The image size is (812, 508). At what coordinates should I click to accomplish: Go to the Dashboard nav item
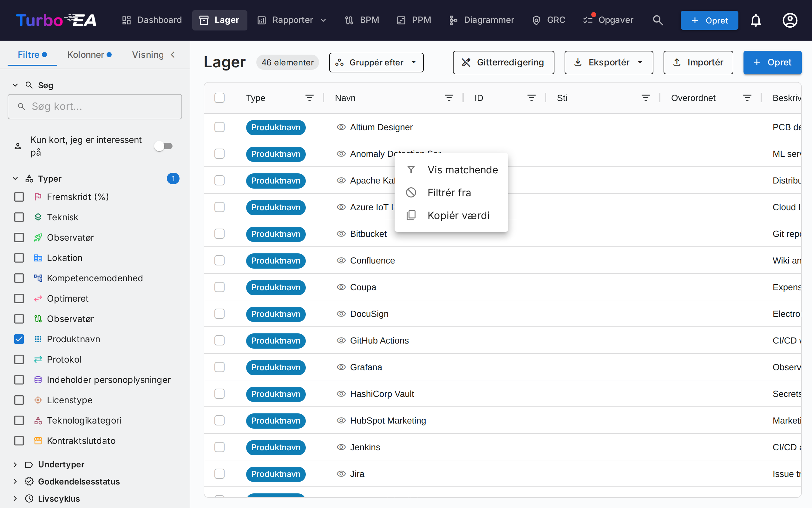pos(152,20)
